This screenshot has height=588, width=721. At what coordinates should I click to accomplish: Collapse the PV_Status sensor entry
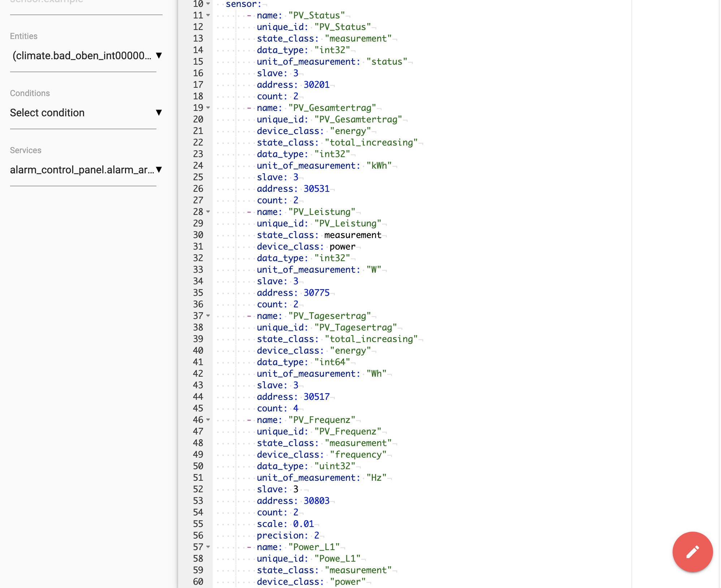click(208, 16)
